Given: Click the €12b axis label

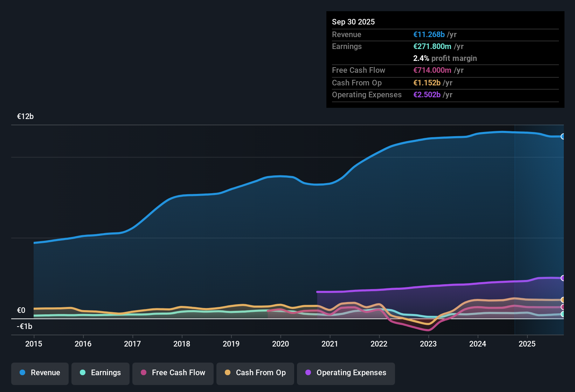Looking at the screenshot, I should point(25,116).
